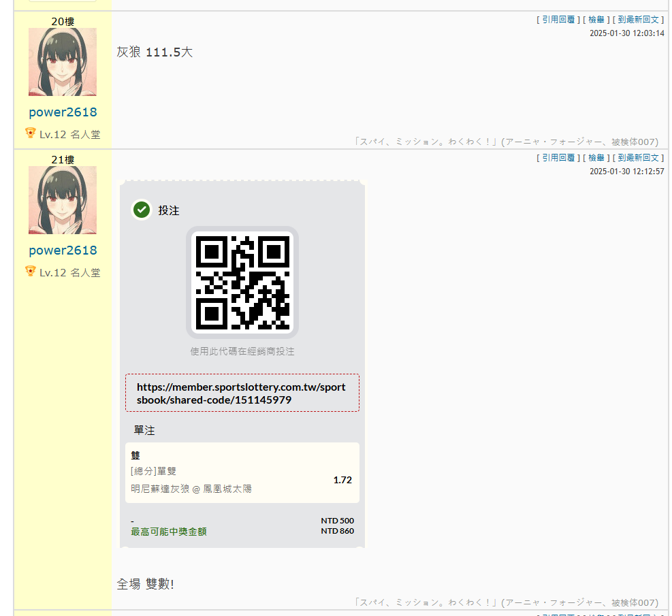Click the bold 雙 selection in bet card
Viewport: 672px width, 616px height.
[135, 455]
